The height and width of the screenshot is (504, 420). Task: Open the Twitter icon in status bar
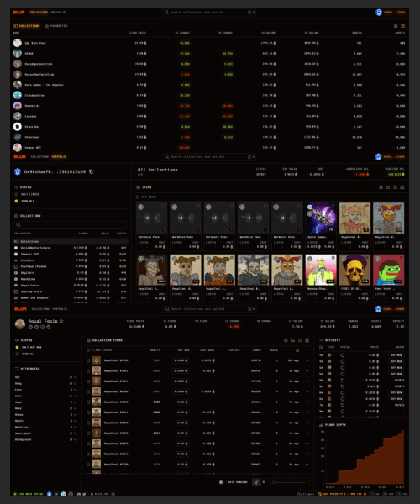pyautogui.click(x=84, y=494)
